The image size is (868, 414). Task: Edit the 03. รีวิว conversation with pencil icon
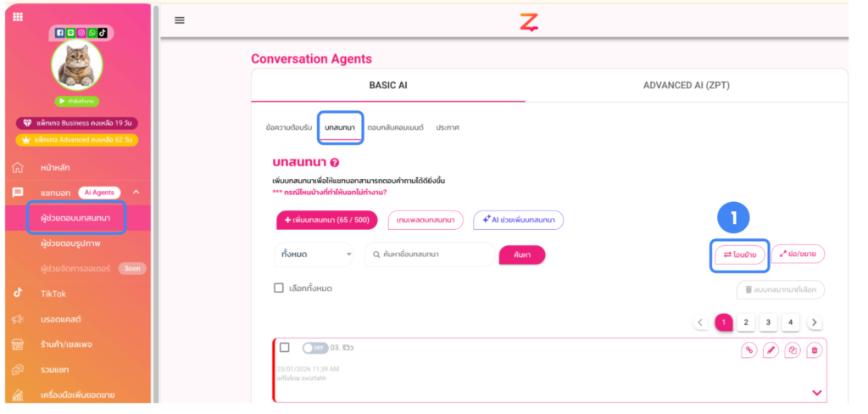[771, 350]
